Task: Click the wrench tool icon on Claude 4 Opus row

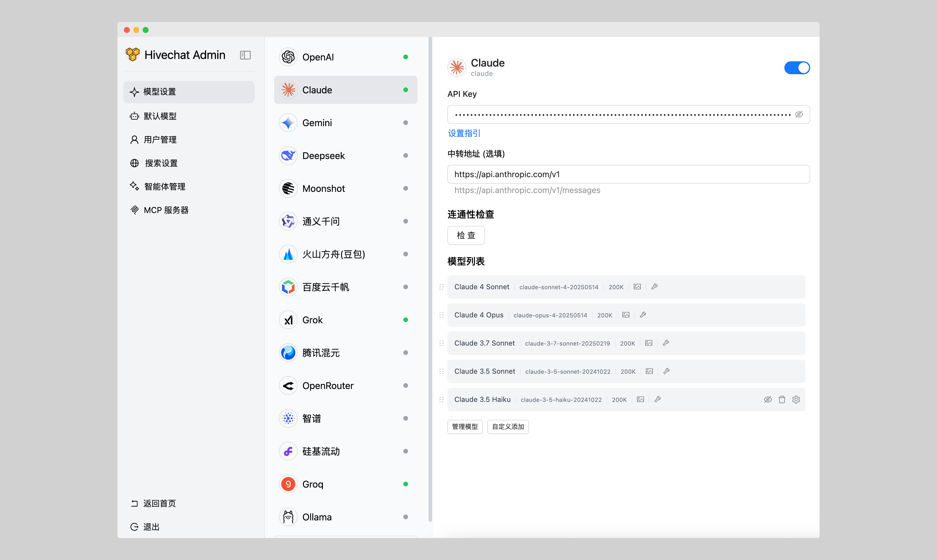Action: (643, 315)
